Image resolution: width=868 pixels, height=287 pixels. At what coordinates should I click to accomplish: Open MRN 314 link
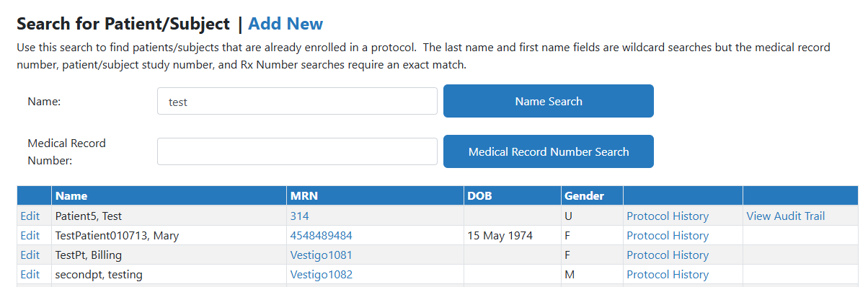[299, 216]
